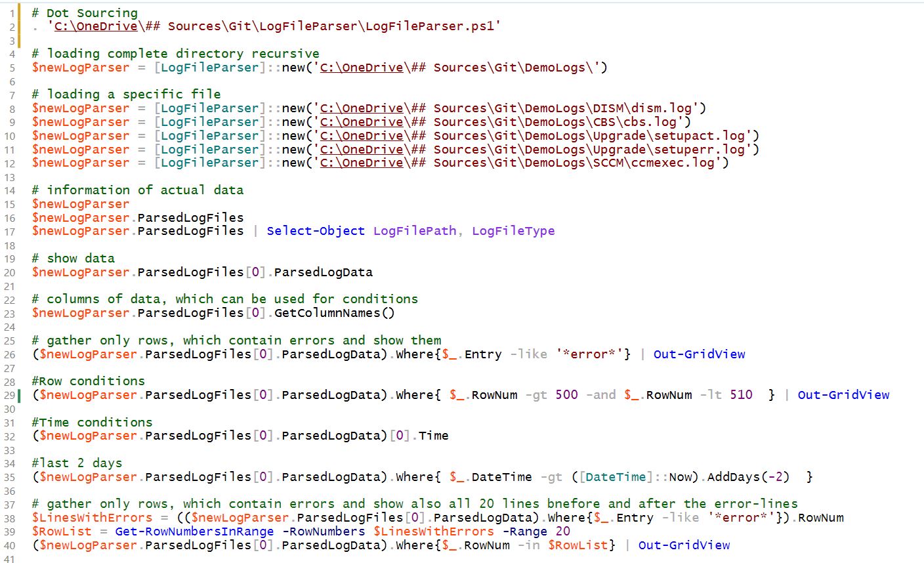Click Out-GridView at the end of line 26
The height and width of the screenshot is (563, 924).
click(x=700, y=354)
